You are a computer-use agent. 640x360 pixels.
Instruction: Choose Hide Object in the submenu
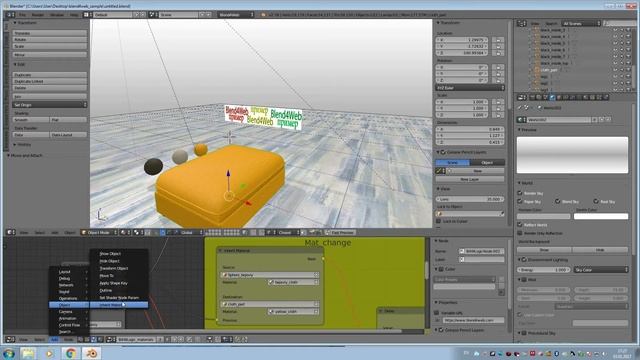click(109, 261)
